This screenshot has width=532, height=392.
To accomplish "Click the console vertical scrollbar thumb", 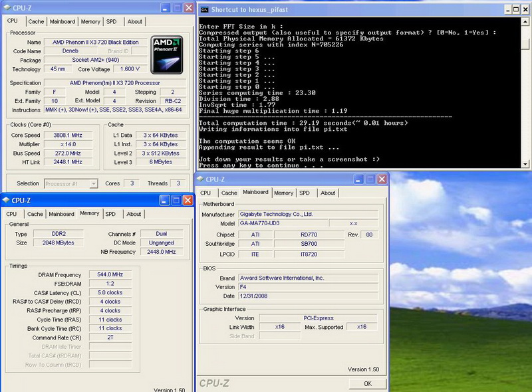I will pyautogui.click(x=525, y=43).
